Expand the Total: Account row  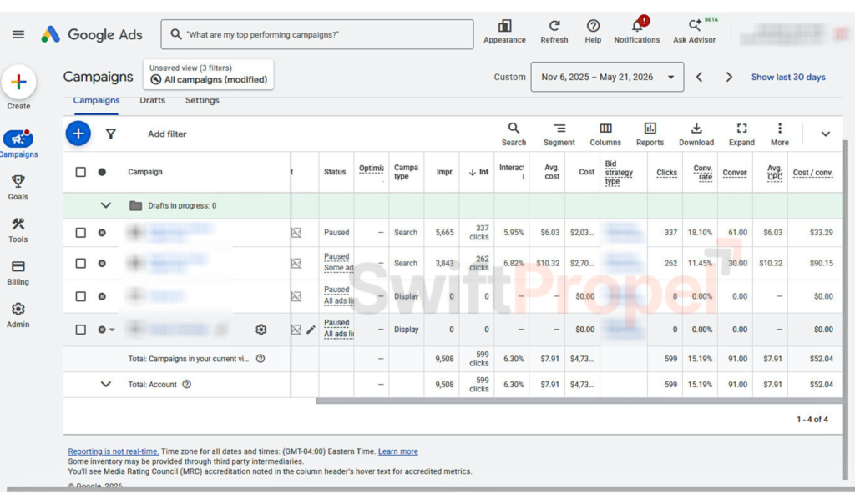click(106, 384)
